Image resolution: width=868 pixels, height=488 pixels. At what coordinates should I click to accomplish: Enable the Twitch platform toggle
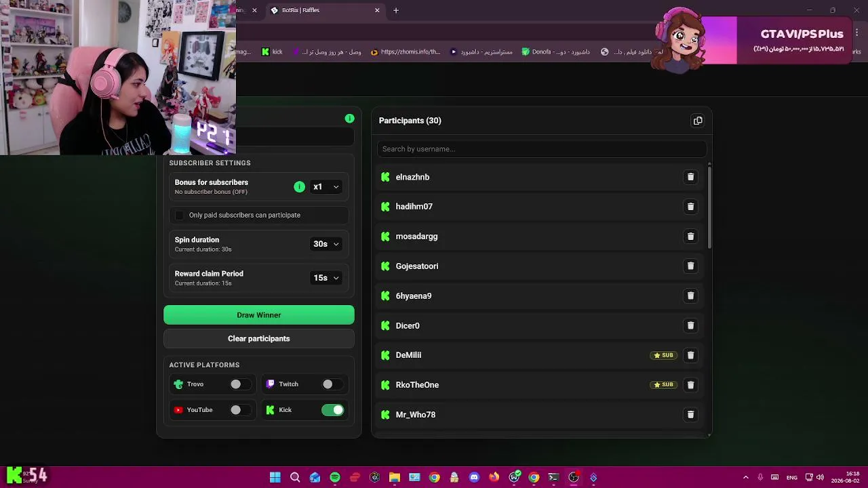[332, 384]
